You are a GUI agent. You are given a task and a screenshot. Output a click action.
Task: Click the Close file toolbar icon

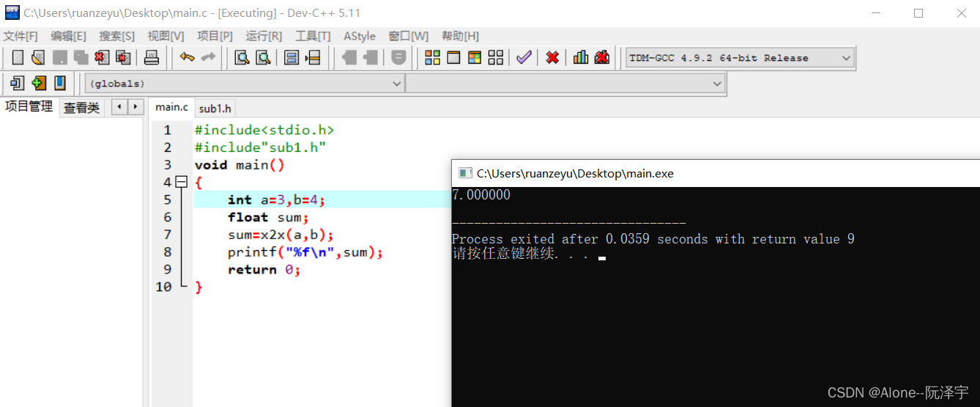click(103, 57)
